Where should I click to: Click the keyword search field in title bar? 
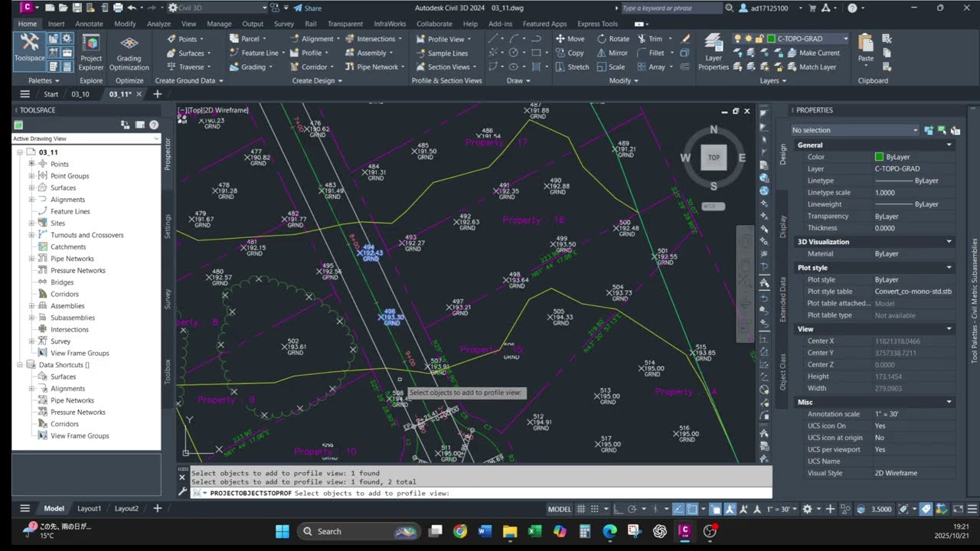(671, 8)
